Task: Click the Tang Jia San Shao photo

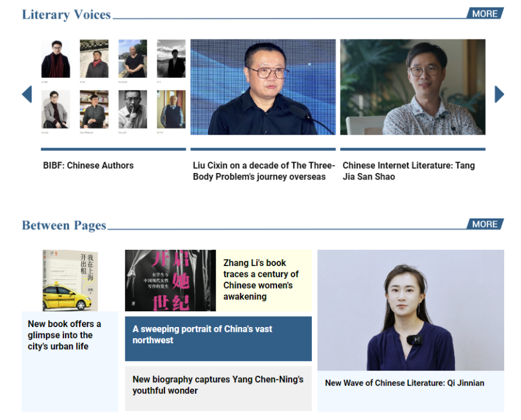Action: (x=412, y=87)
